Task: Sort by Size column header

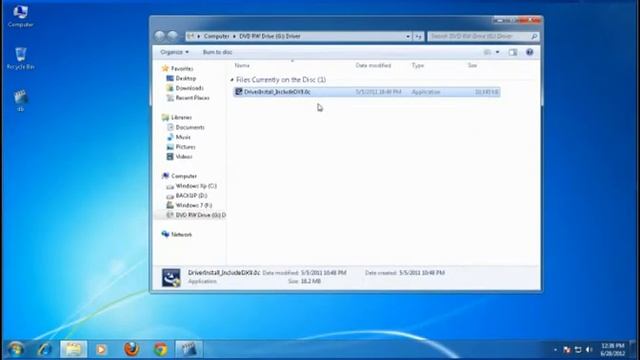Action: pos(472,65)
